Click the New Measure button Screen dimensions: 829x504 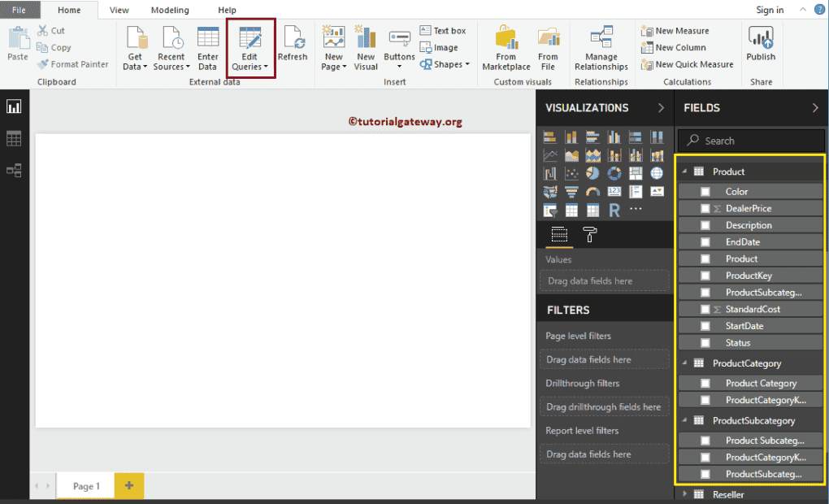coord(681,30)
